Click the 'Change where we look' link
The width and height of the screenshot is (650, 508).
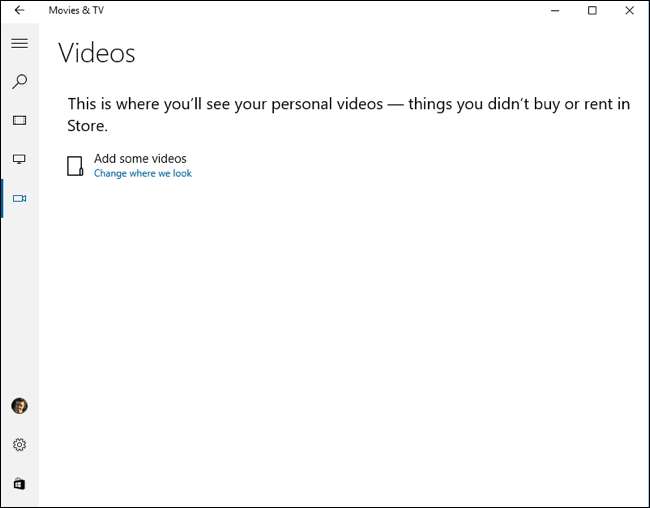[x=143, y=173]
